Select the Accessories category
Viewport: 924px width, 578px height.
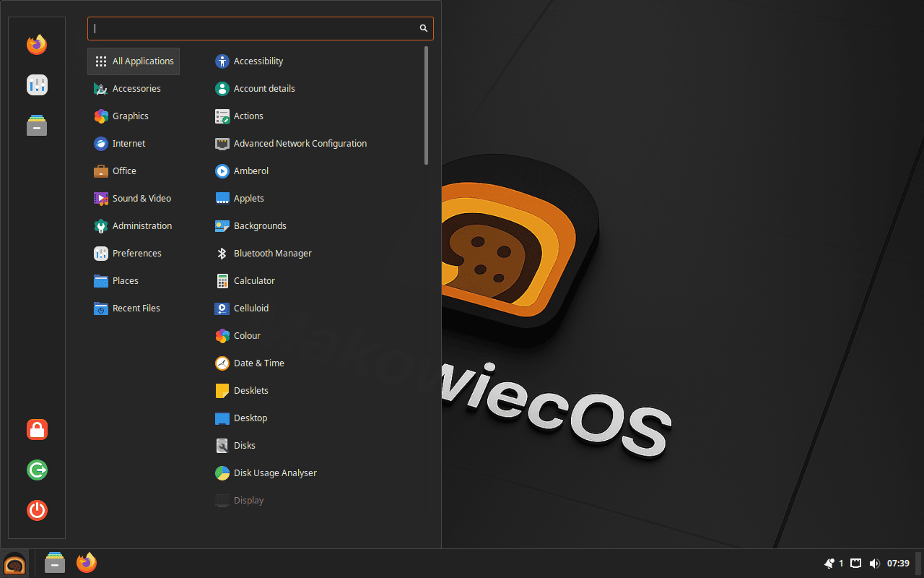[x=134, y=89]
